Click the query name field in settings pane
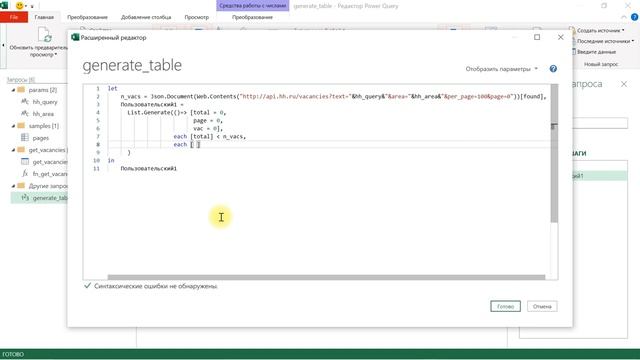This screenshot has width=640, height=360. pos(601,123)
